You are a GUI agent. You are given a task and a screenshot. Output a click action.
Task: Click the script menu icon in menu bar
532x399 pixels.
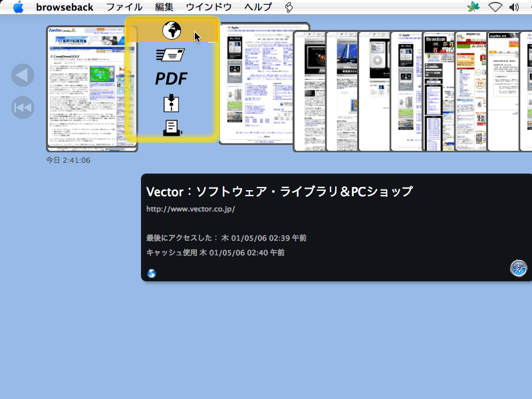click(x=289, y=7)
